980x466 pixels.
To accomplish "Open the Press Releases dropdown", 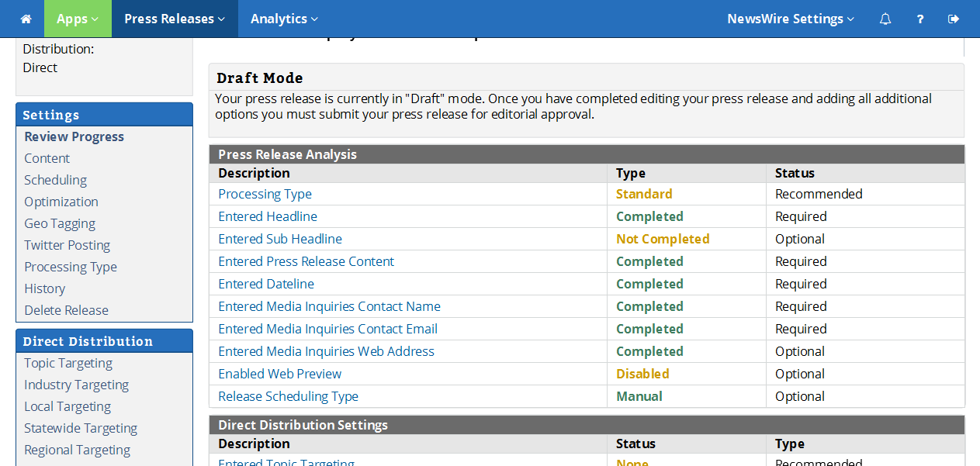I will [175, 19].
